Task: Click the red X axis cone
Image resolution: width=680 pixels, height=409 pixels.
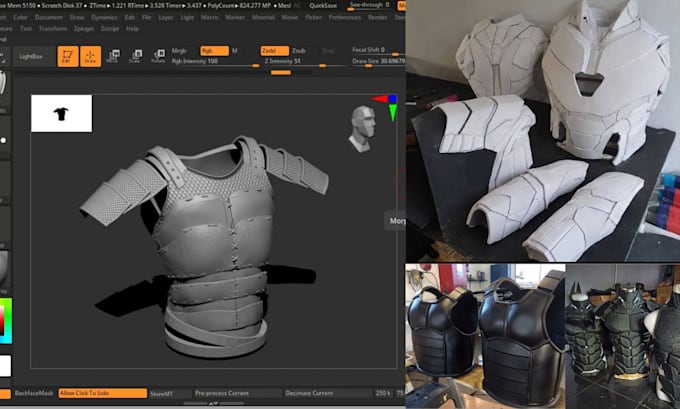Action: point(379,99)
